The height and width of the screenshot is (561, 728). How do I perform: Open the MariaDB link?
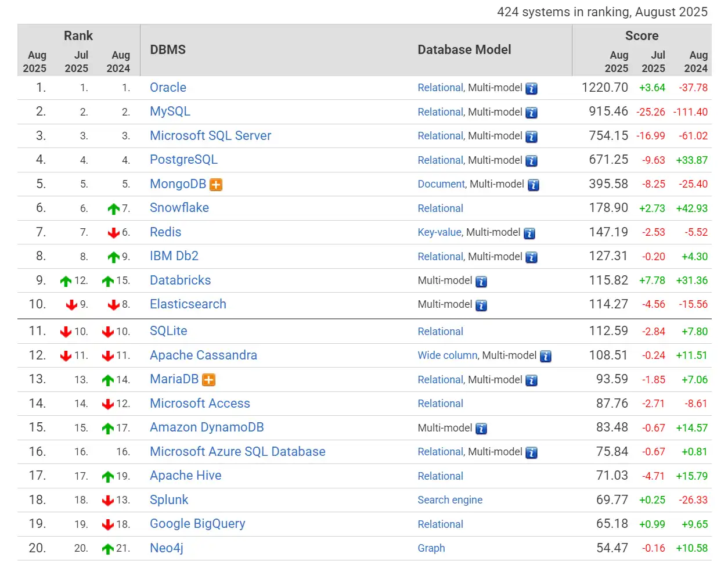point(174,379)
